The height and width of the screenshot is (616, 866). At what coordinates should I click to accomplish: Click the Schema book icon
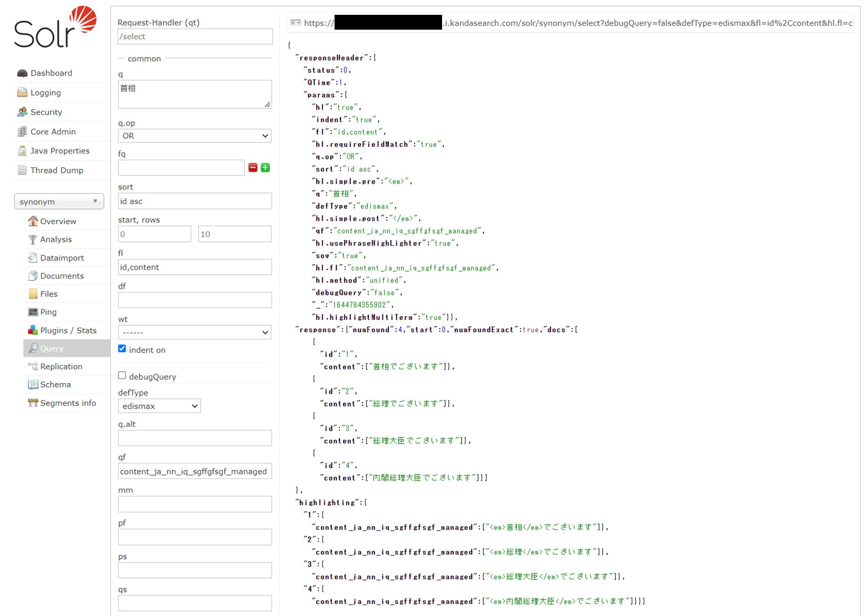pyautogui.click(x=33, y=384)
